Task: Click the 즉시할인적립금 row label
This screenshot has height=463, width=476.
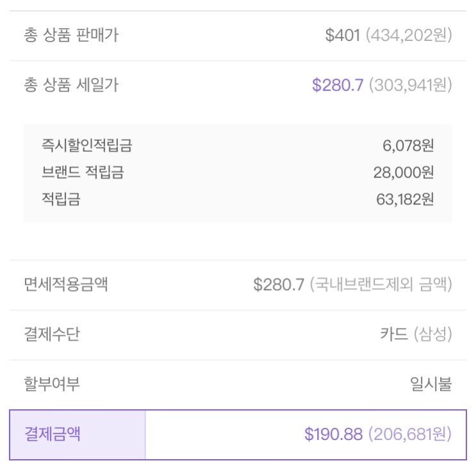Action: (x=86, y=146)
